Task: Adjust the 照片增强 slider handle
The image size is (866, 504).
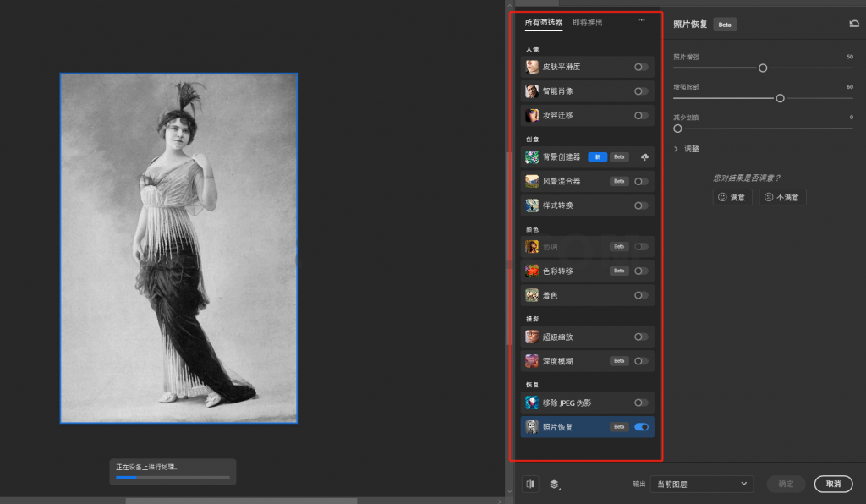Action: point(763,68)
